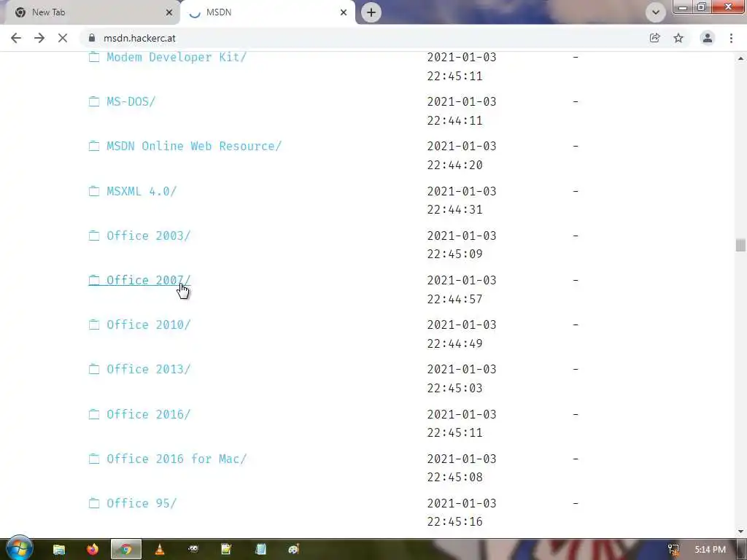Click the scroll up arrow of page scrollbar
747x560 pixels.
(x=740, y=58)
